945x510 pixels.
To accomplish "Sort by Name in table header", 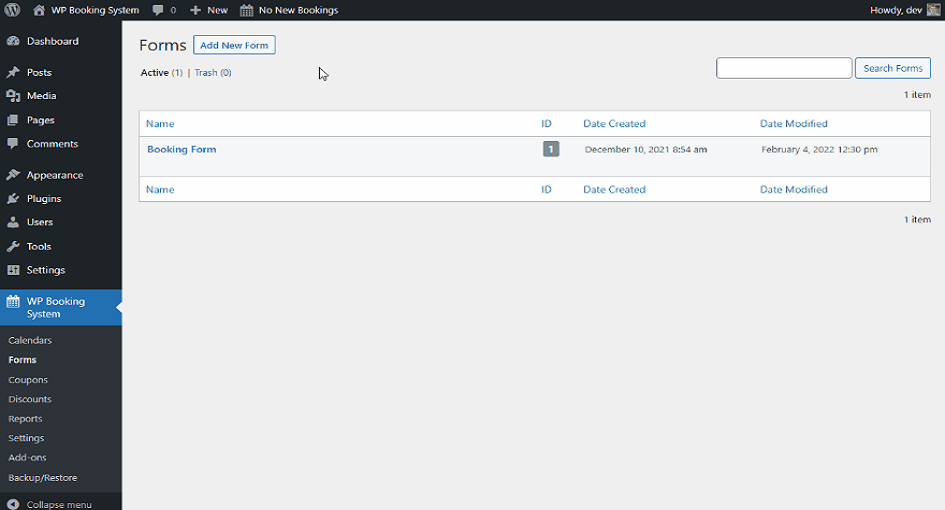I will [x=160, y=124].
